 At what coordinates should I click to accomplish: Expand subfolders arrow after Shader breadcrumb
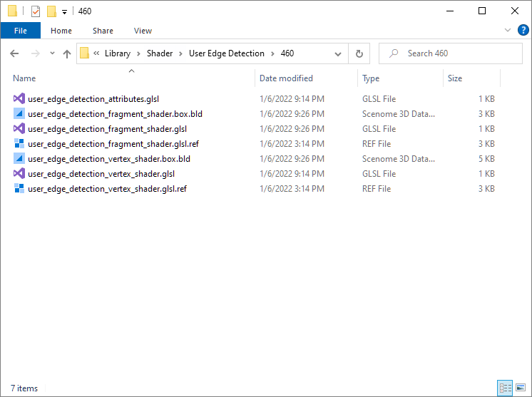(x=180, y=53)
